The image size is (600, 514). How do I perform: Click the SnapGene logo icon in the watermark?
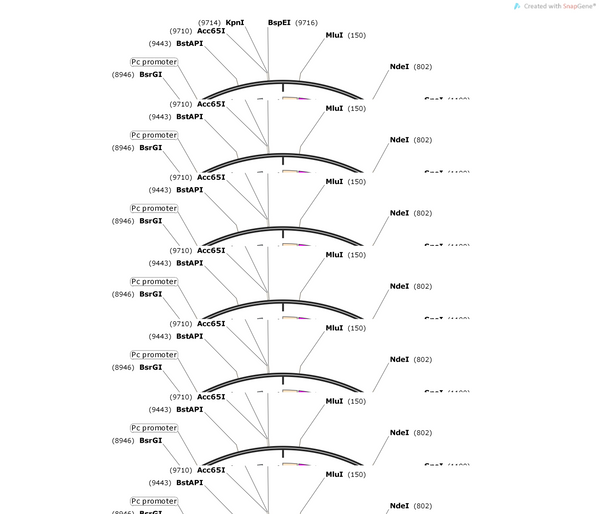tap(517, 6)
